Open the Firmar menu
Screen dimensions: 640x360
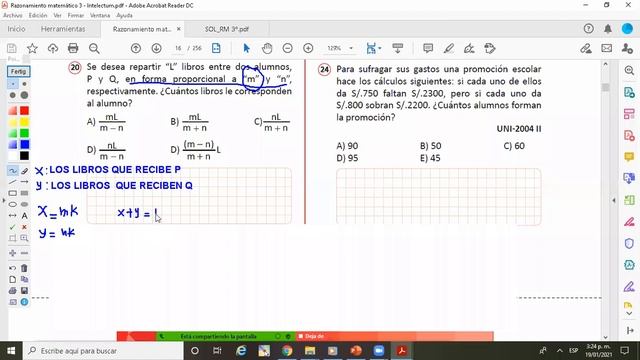coord(76,15)
